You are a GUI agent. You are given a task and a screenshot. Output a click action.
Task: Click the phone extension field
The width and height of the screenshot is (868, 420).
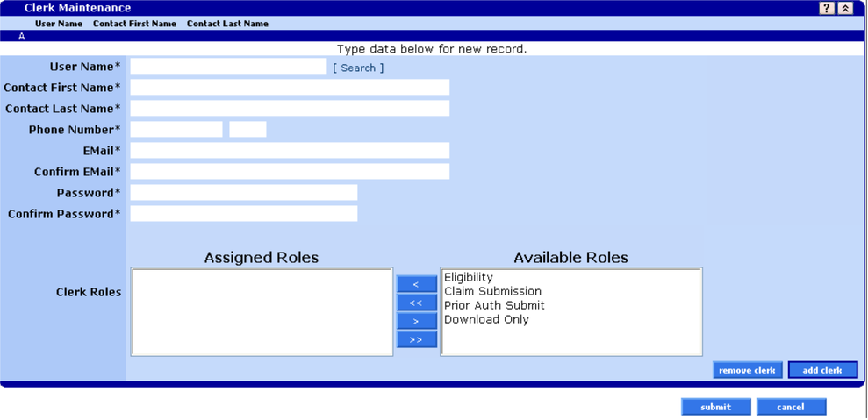pos(247,130)
